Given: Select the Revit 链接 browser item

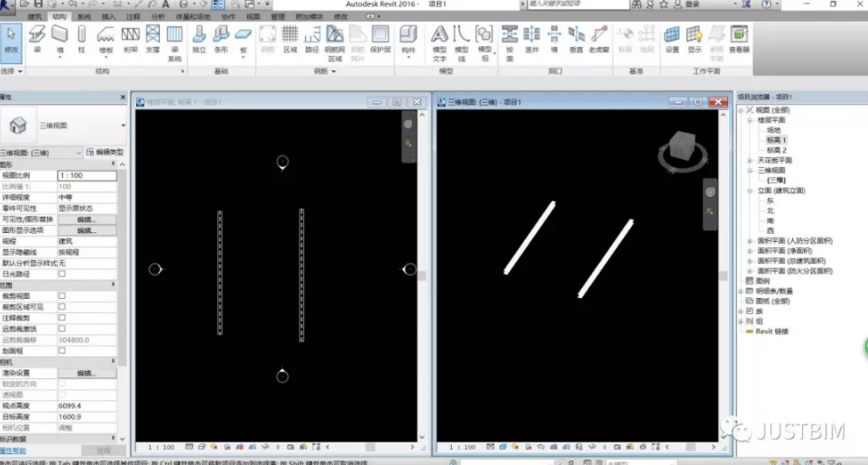Looking at the screenshot, I should coord(771,331).
